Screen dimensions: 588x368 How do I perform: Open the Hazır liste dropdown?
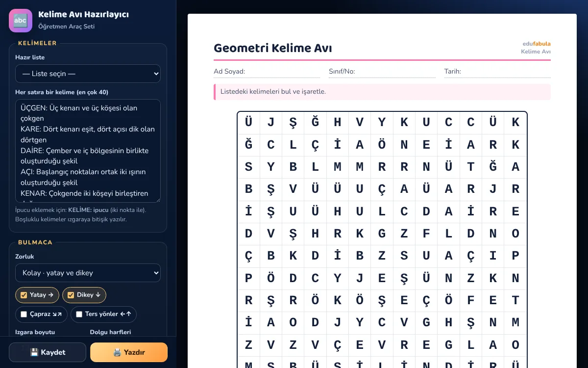(88, 74)
